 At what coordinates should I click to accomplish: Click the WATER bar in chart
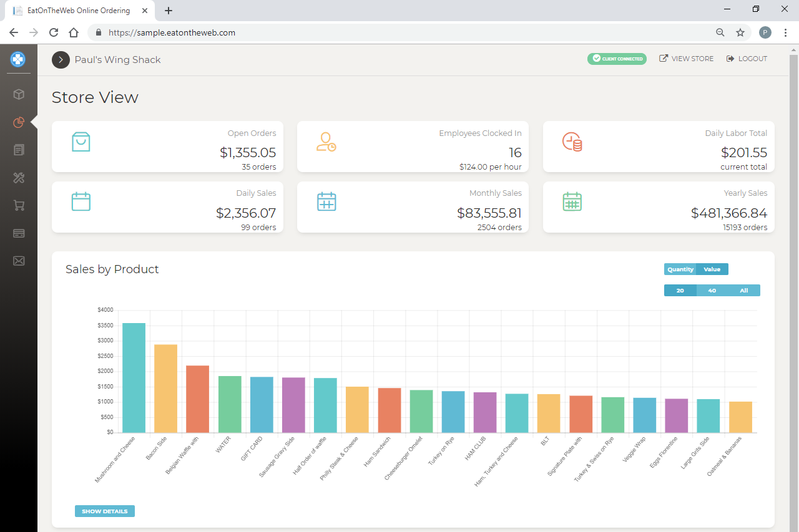point(230,404)
